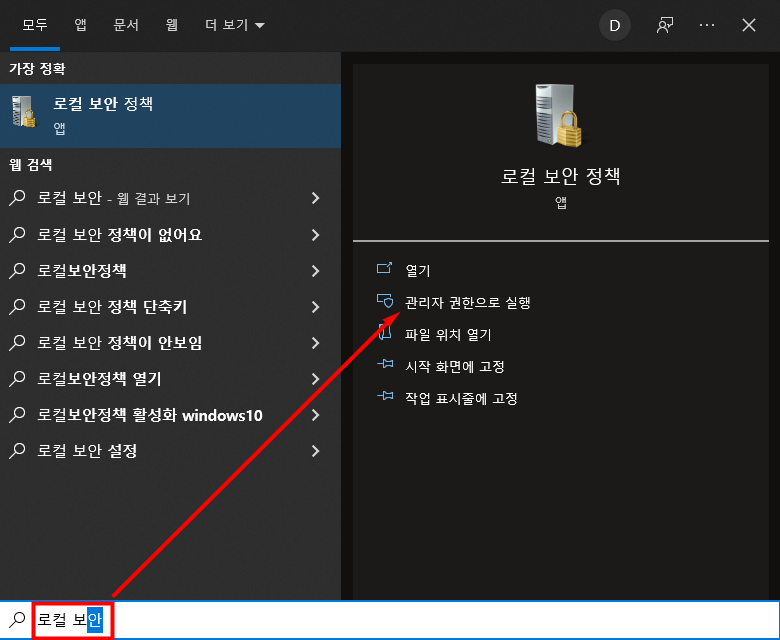The width and height of the screenshot is (780, 640).
Task: Open the feedback person icon
Action: [x=665, y=25]
